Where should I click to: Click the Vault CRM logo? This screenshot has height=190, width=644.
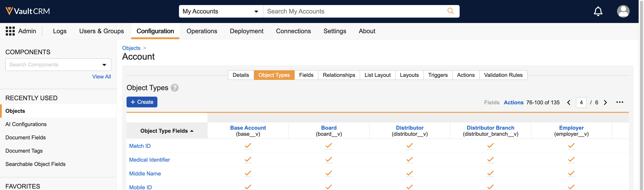[x=28, y=11]
